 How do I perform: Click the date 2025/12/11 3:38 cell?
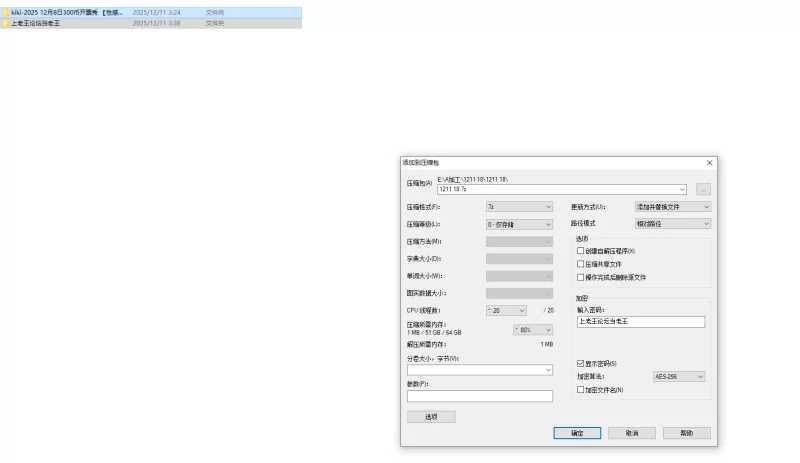coord(157,23)
